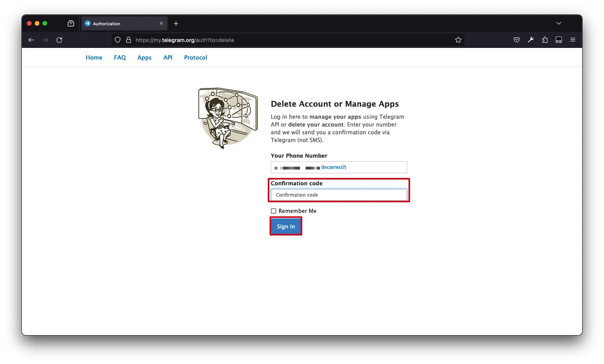Close the Authorization tab

(161, 24)
